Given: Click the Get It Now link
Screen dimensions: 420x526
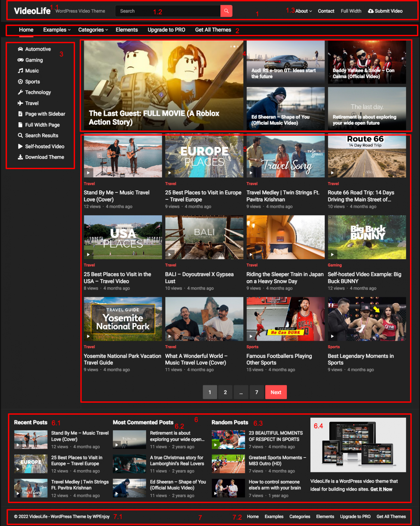Looking at the screenshot, I should click(381, 489).
